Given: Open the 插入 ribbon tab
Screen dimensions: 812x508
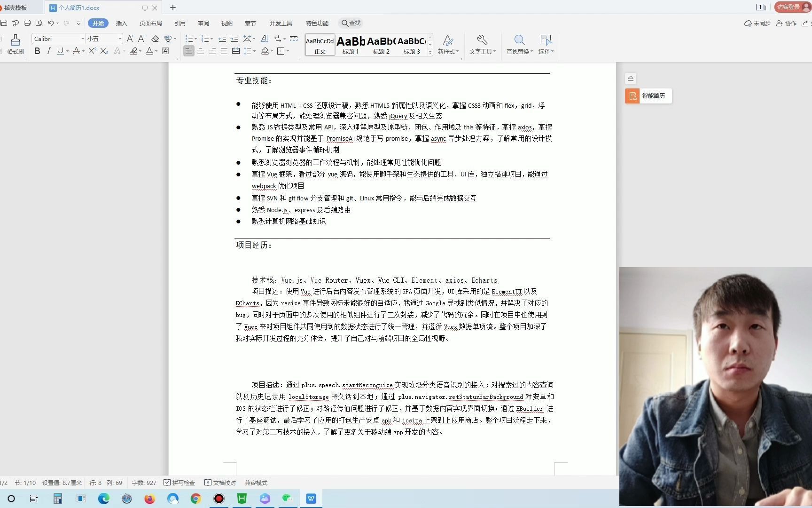Looking at the screenshot, I should pos(121,23).
